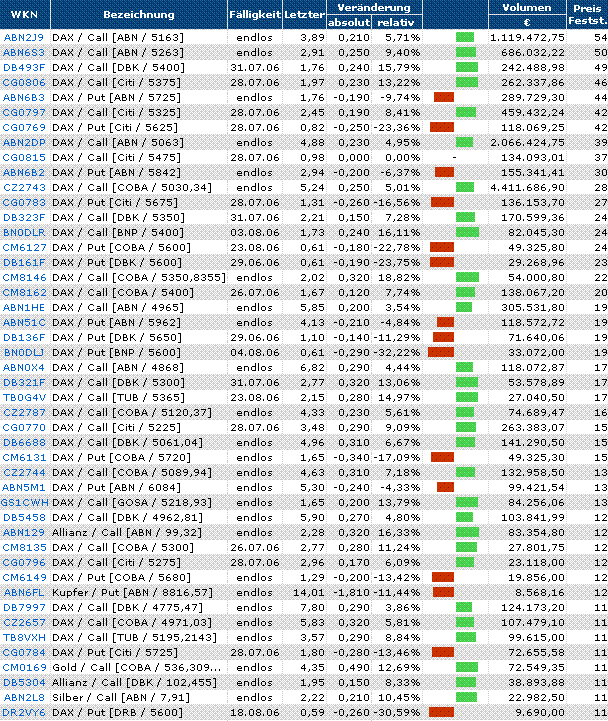Click maturity date 18.08.06

[255, 713]
